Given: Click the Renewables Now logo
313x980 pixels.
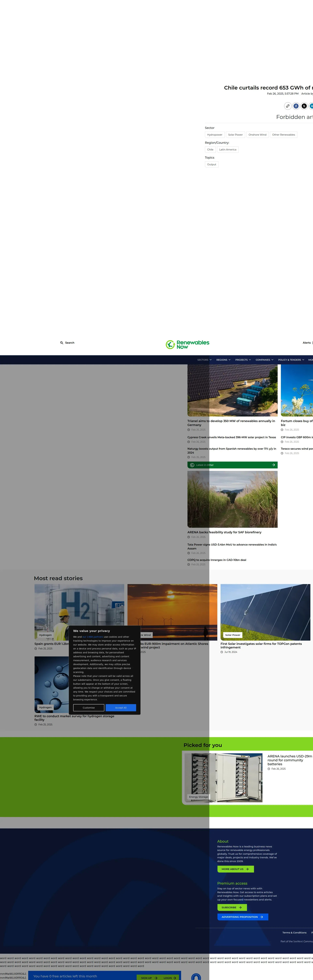Looking at the screenshot, I should (x=188, y=344).
